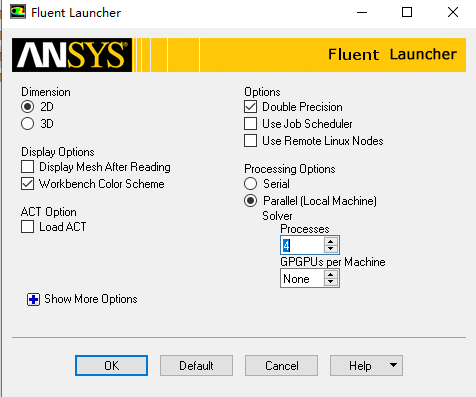
Task: Enable Display Mesh After Reading checkbox
Action: click(27, 166)
